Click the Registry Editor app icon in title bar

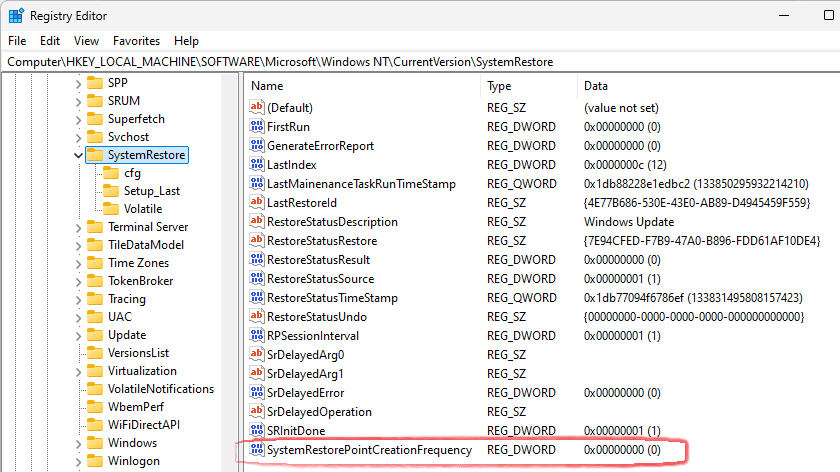(16, 16)
